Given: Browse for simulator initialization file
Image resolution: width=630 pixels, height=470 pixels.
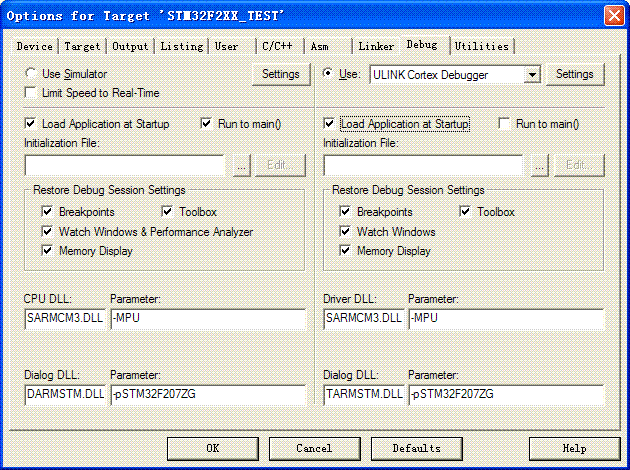Looking at the screenshot, I should pos(241,166).
